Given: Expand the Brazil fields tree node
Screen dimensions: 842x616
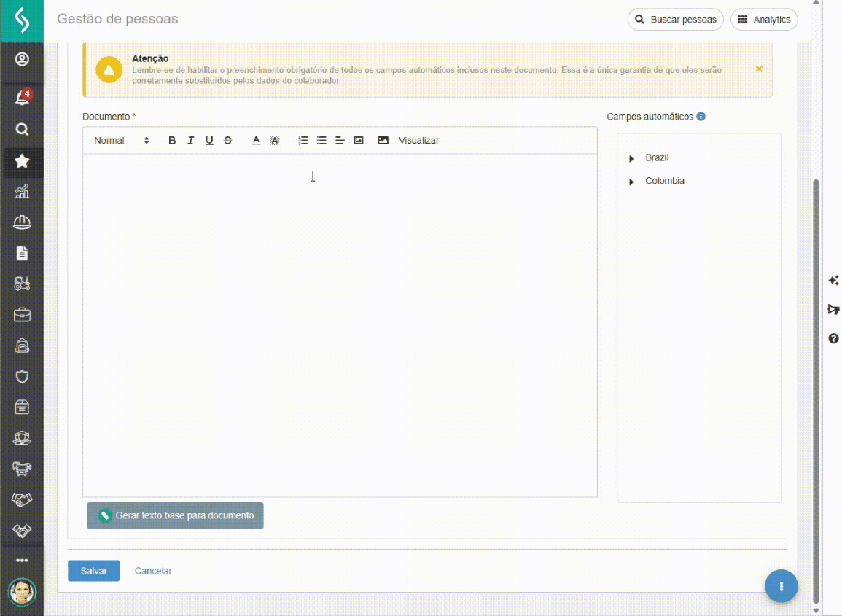Looking at the screenshot, I should click(x=631, y=158).
